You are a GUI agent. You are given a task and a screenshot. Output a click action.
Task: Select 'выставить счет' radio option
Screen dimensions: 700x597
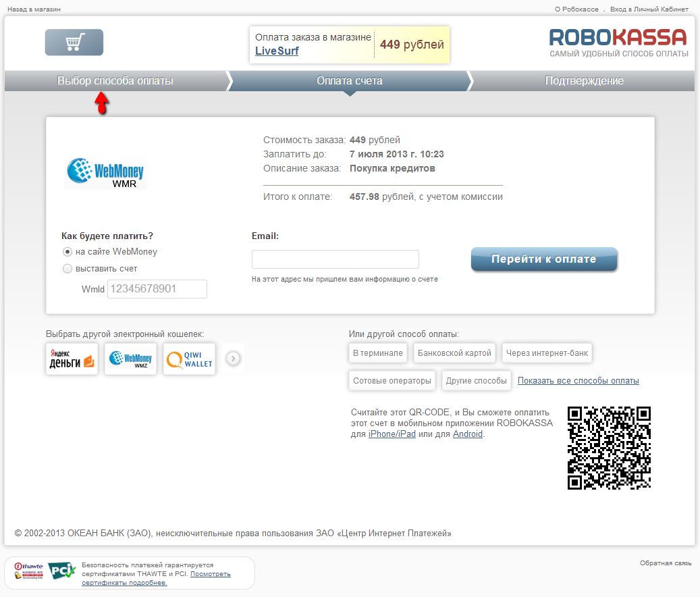point(68,269)
